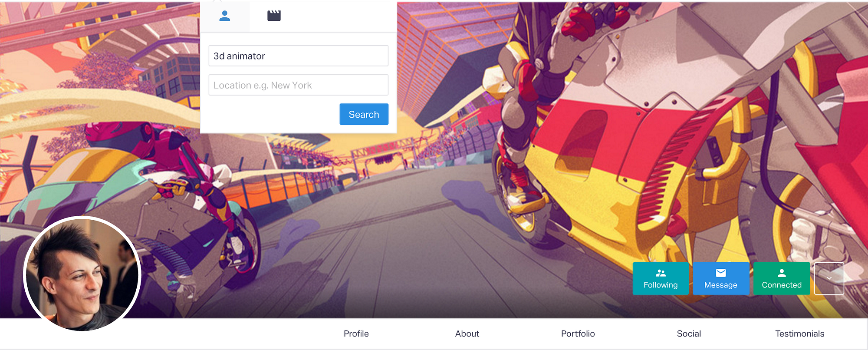The image size is (868, 350).
Task: Switch to the About tab
Action: (x=467, y=333)
